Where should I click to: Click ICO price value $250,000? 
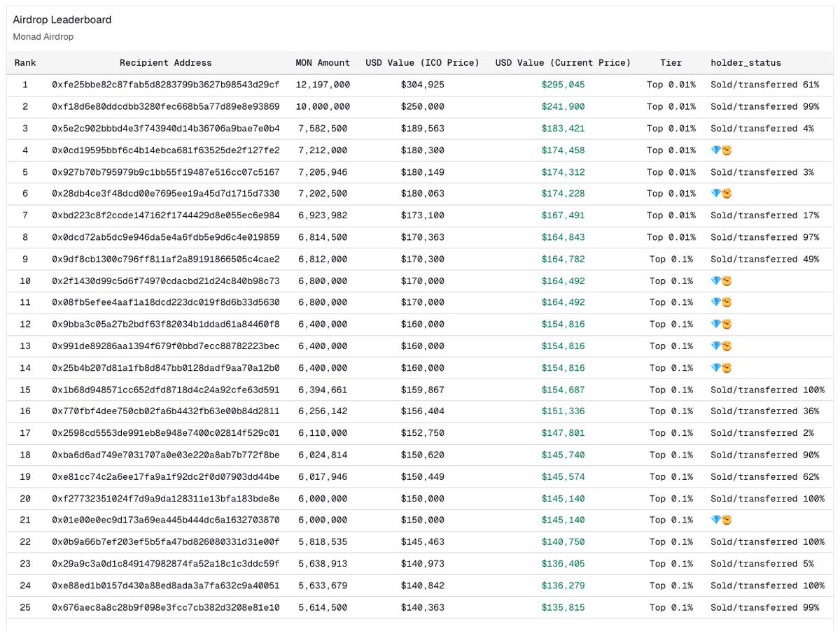point(423,107)
